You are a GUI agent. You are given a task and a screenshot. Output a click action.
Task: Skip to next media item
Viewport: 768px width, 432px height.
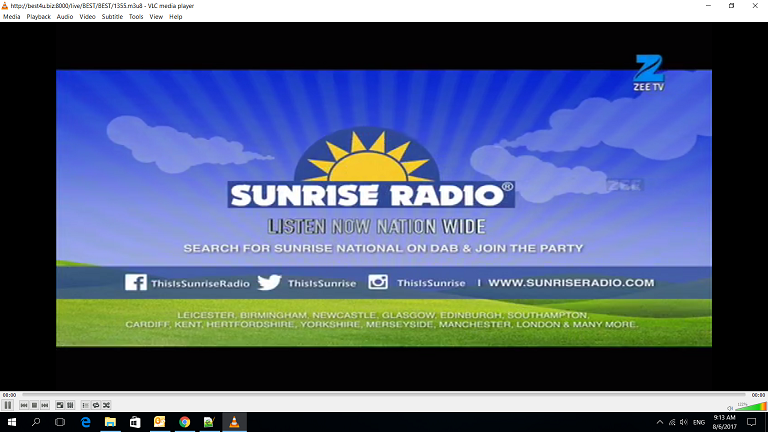[x=45, y=405]
